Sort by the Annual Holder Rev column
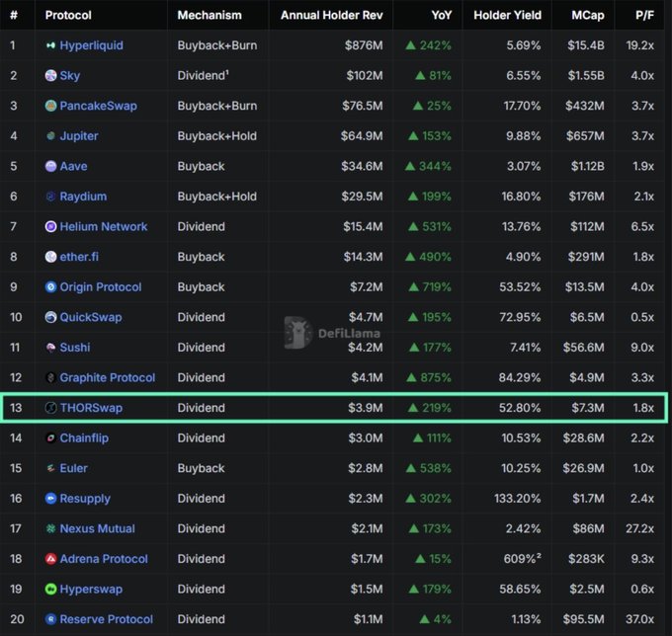This screenshot has width=672, height=636. click(331, 16)
